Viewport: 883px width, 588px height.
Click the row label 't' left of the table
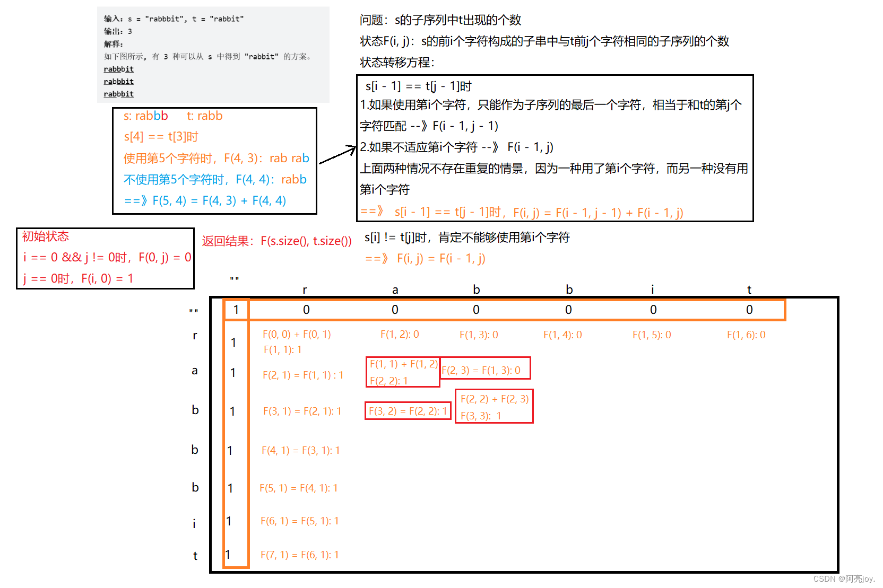pos(195,556)
